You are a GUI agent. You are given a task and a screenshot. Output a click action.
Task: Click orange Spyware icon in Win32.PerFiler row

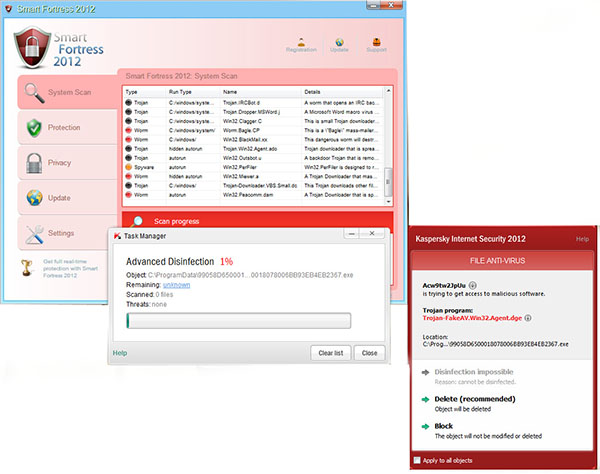[128, 167]
